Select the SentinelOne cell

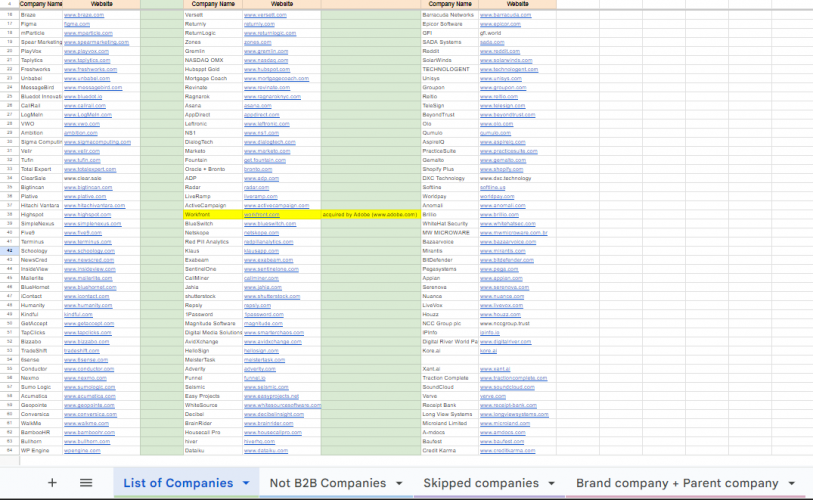point(213,269)
